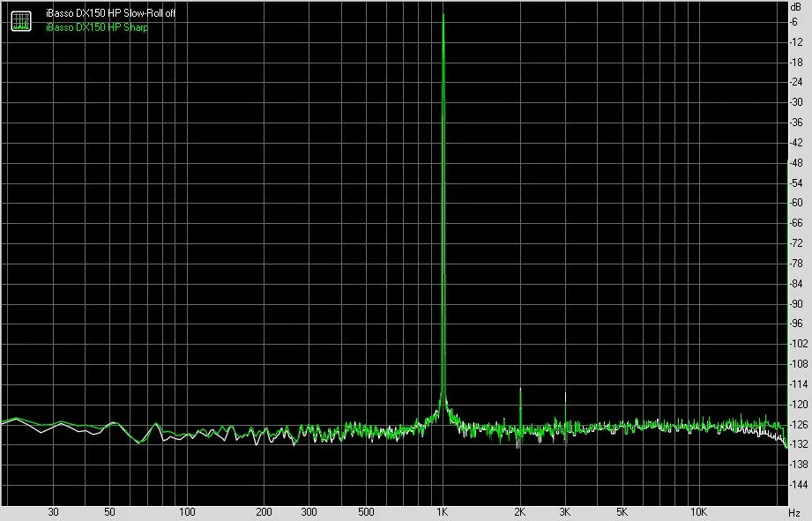This screenshot has width=812, height=521.
Task: Click the Hz unit label
Action: pos(795,513)
